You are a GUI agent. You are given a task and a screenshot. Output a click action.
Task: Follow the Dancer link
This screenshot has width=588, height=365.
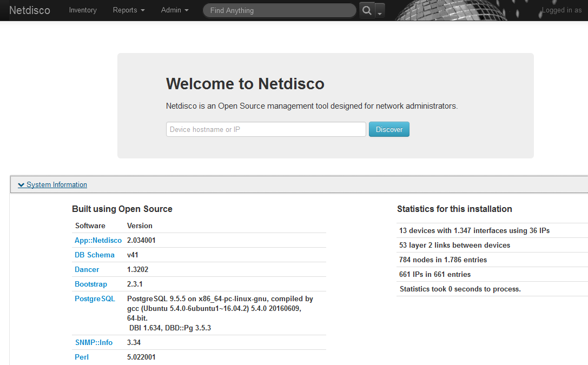point(87,269)
